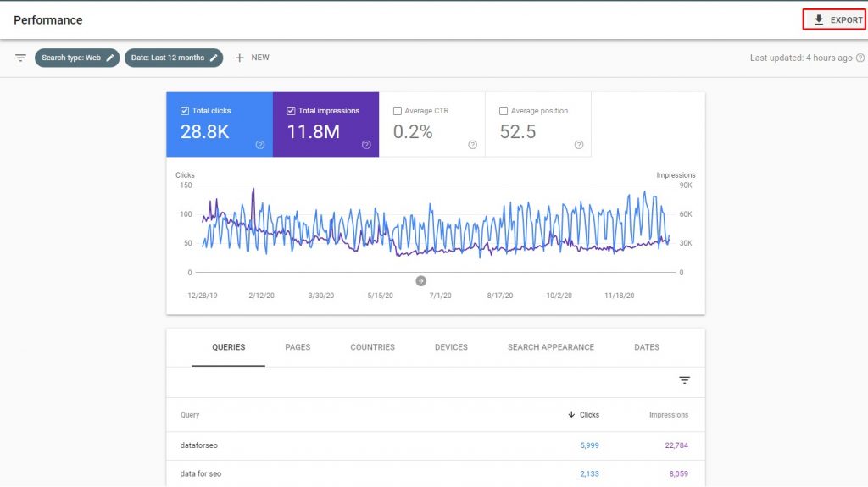The width and height of the screenshot is (868, 487).
Task: Edit the Search type: Web filter pencil
Action: (110, 58)
